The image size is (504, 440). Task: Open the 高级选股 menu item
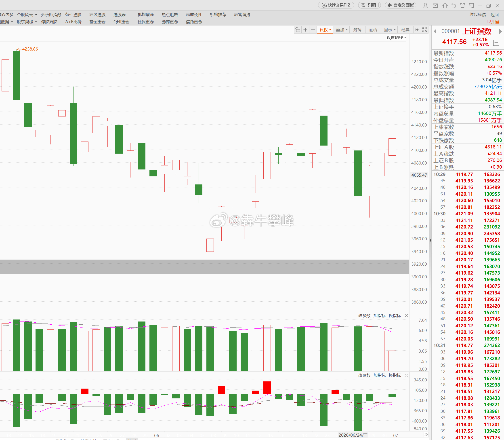click(97, 15)
